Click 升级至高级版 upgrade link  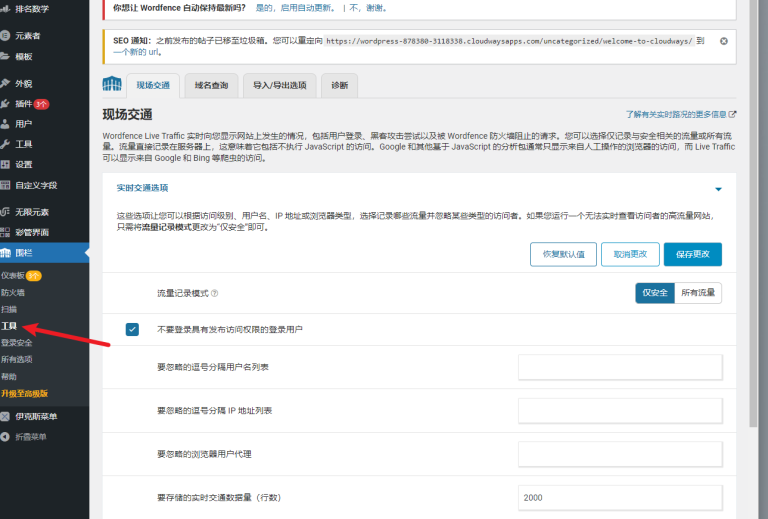(x=24, y=394)
